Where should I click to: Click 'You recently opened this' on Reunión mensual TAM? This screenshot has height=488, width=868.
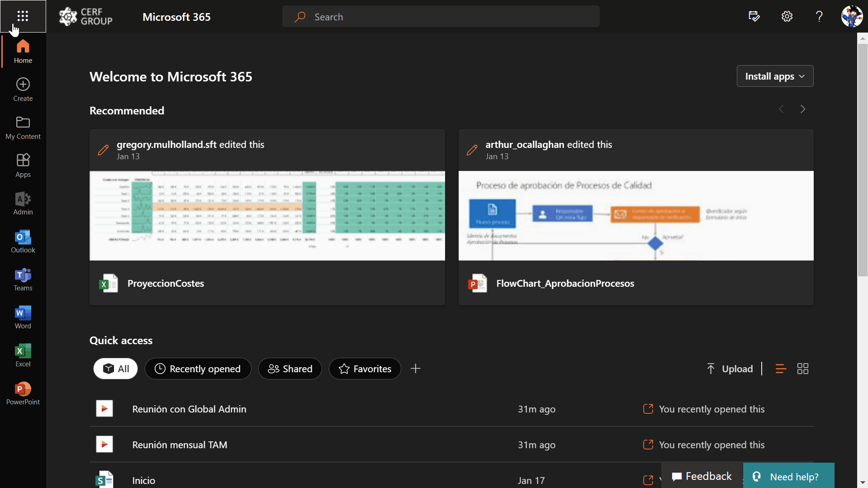pos(711,445)
